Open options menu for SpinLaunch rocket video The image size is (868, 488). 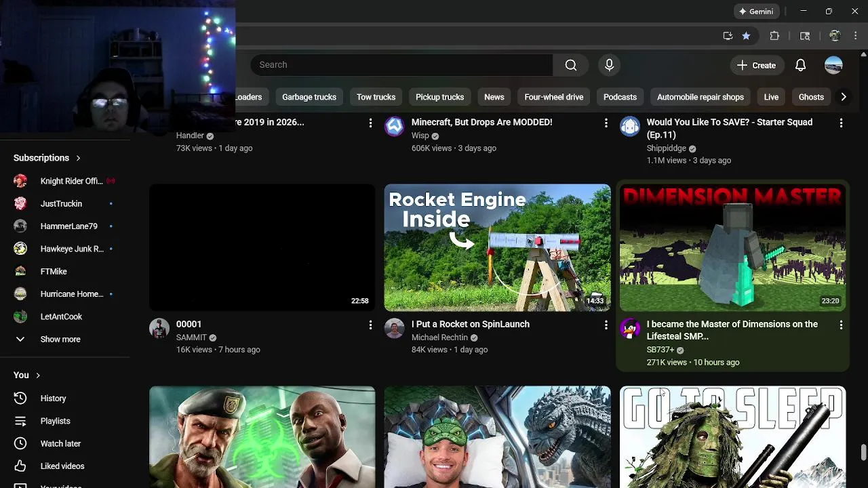[x=606, y=325]
